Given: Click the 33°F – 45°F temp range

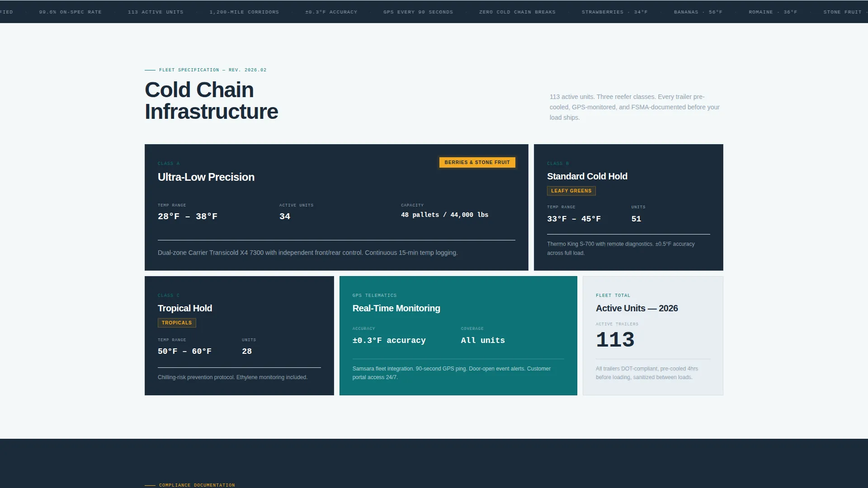Looking at the screenshot, I should pos(574,219).
